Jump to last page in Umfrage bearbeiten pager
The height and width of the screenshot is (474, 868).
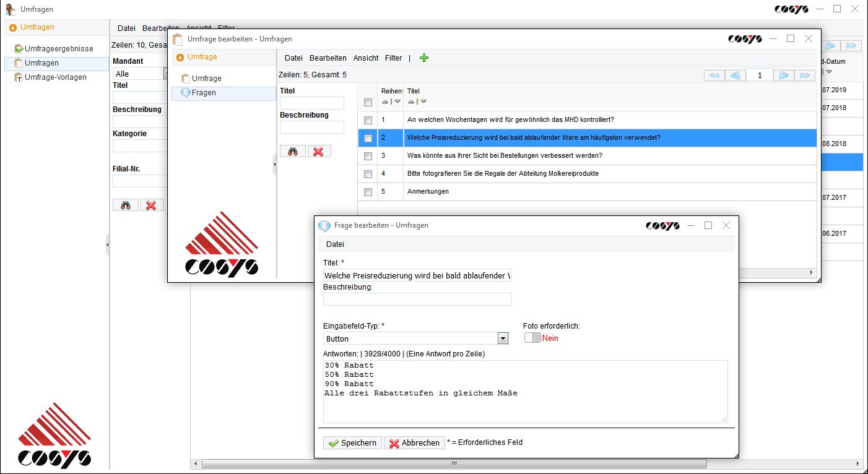click(x=804, y=75)
